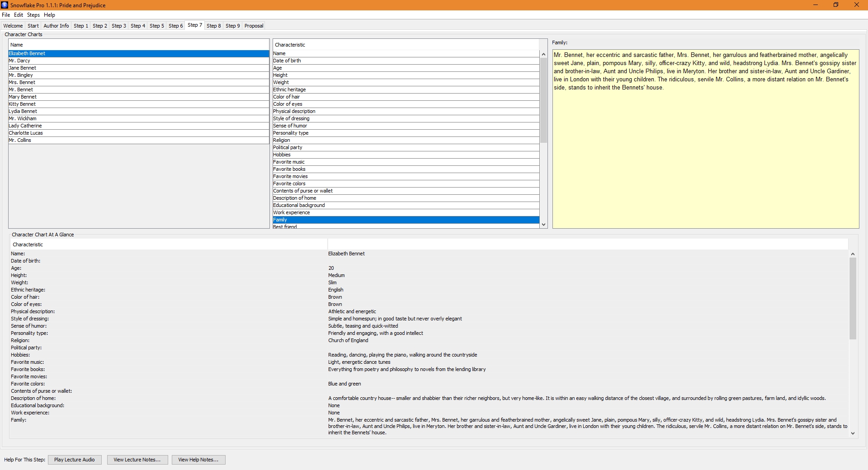
Task: Select Mr. Wickham in the character list
Action: pyautogui.click(x=139, y=118)
